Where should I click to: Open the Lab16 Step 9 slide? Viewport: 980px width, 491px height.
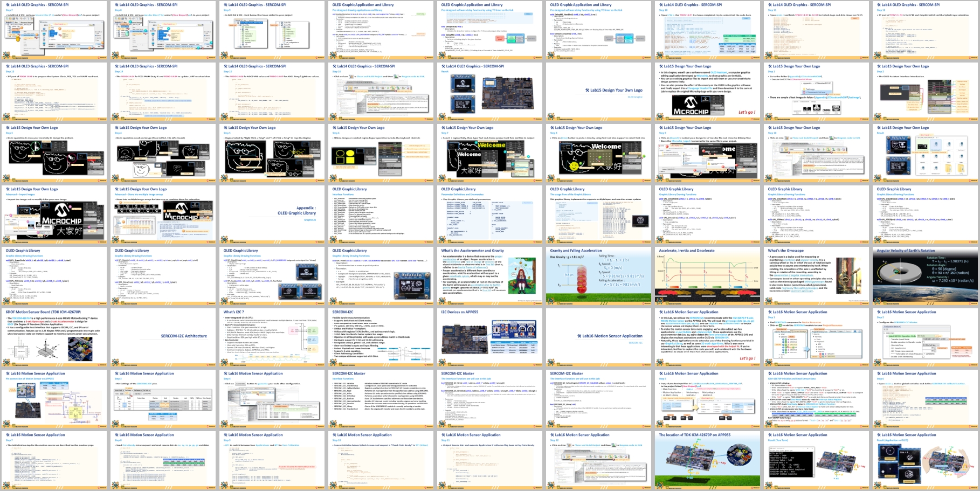[272, 460]
